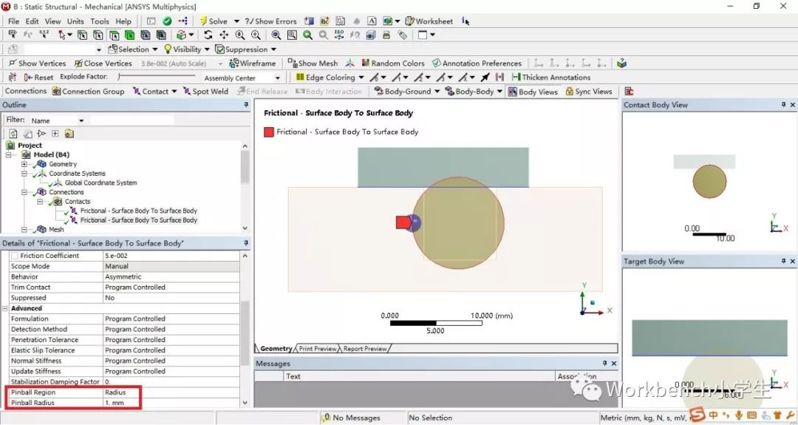The width and height of the screenshot is (798, 425).
Task: Click the Pinball Radius value field
Action: pyautogui.click(x=171, y=403)
